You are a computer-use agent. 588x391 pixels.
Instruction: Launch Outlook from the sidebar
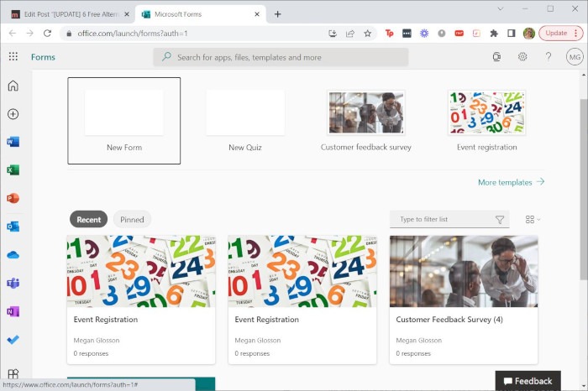coord(13,227)
